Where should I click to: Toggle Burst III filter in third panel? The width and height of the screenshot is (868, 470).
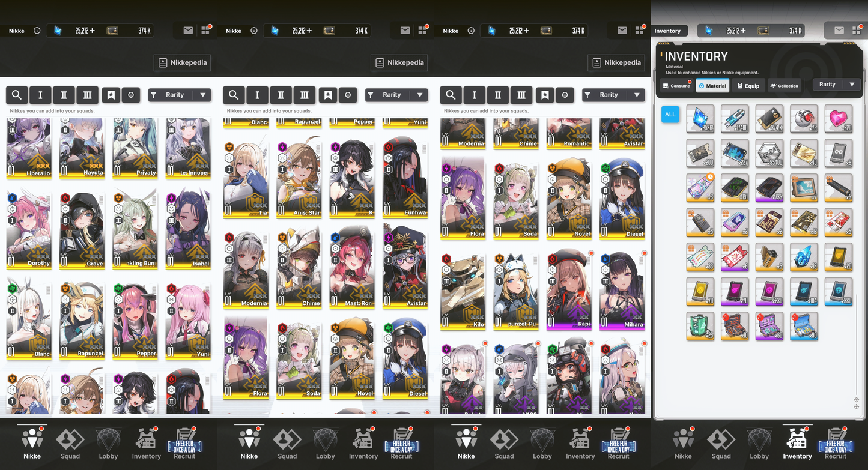521,95
